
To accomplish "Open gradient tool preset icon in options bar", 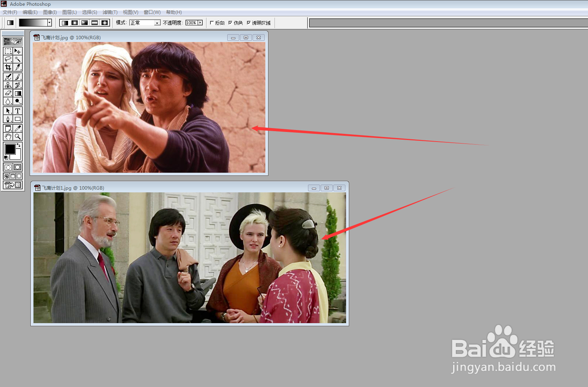I will click(x=10, y=23).
